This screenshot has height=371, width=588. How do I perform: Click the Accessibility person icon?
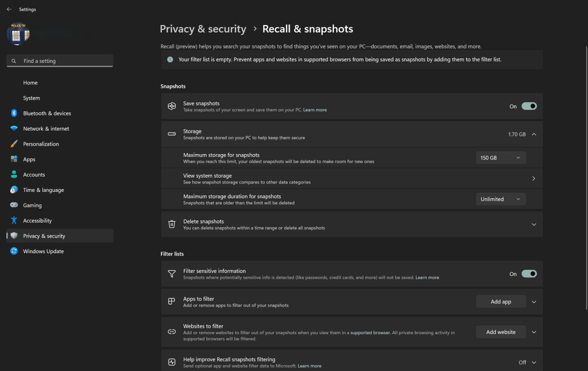[13, 220]
